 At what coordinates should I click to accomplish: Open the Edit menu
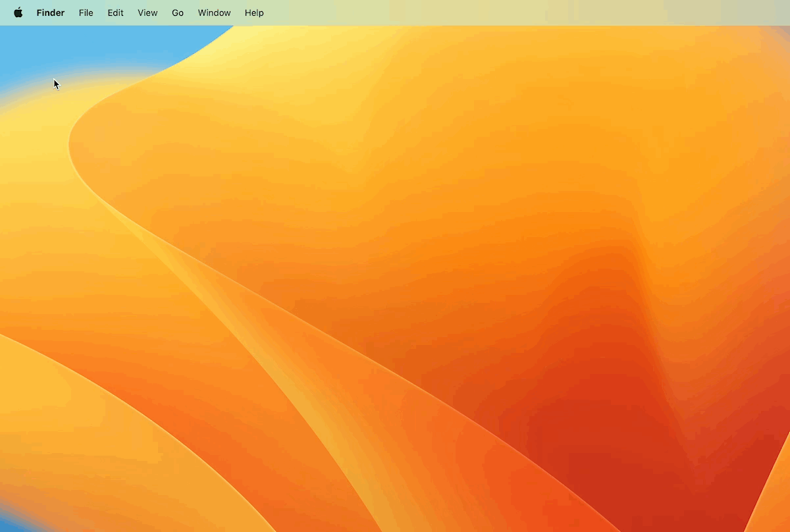[116, 13]
